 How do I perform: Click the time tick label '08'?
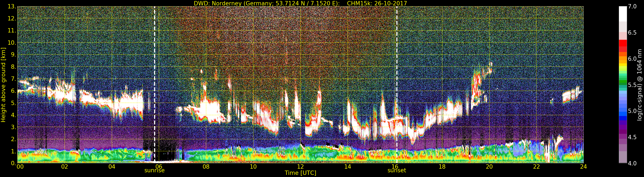[206, 167]
